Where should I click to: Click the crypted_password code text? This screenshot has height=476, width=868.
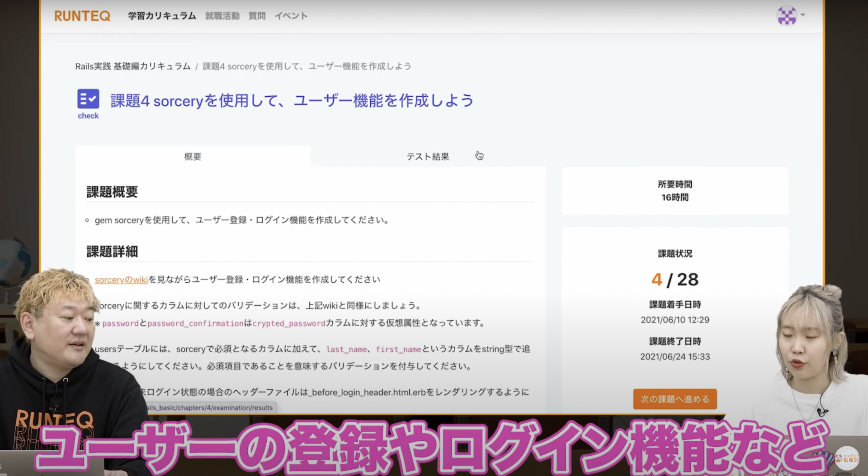pyautogui.click(x=289, y=323)
